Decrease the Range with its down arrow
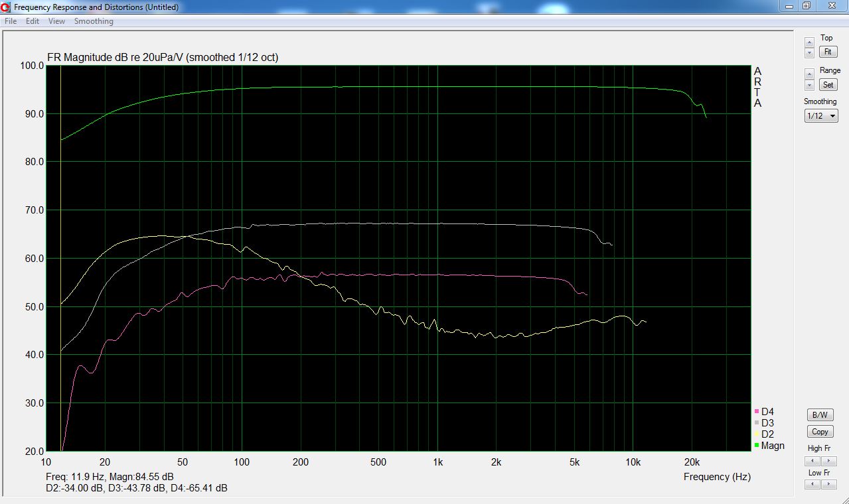 point(809,85)
